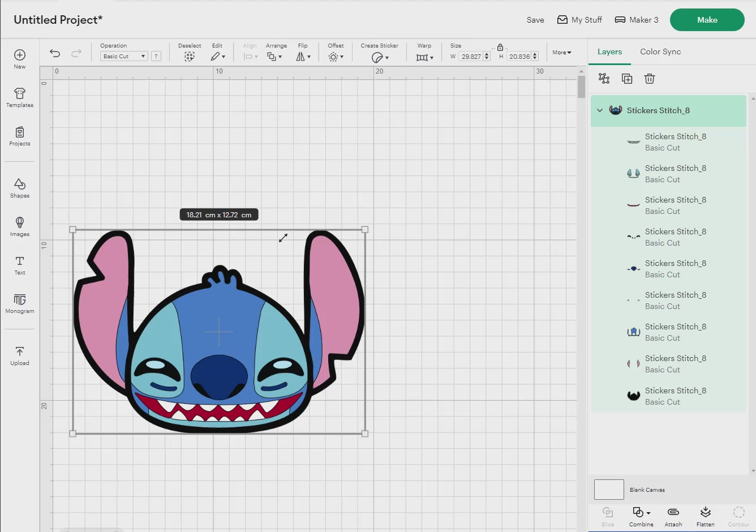This screenshot has height=532, width=756.
Task: Click the Deselect icon
Action: coord(190,57)
